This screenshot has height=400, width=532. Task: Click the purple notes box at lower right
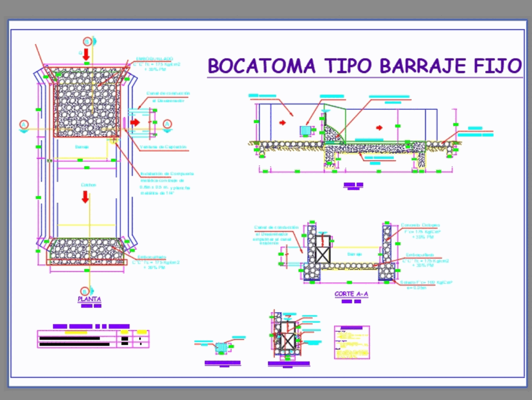click(352, 342)
